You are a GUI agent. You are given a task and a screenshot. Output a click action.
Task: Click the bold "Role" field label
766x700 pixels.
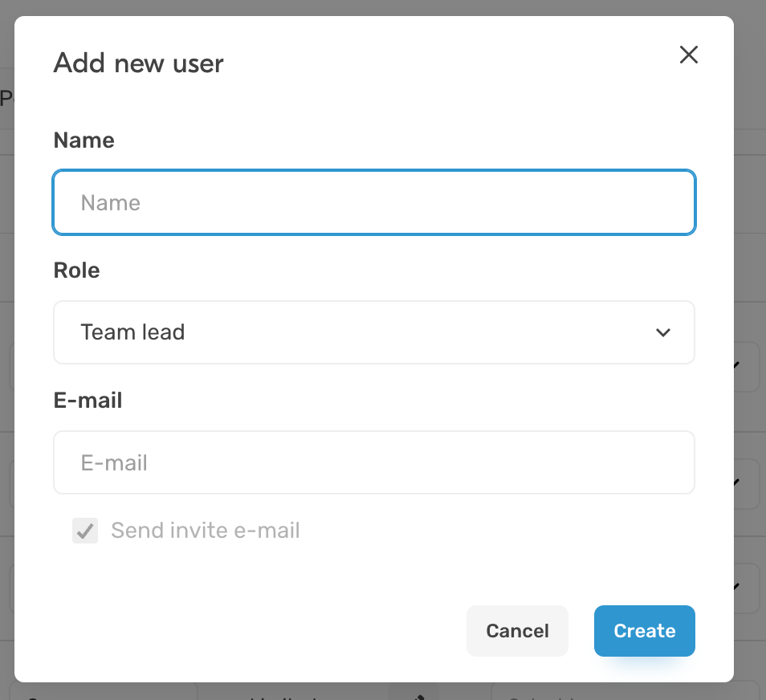pos(76,271)
